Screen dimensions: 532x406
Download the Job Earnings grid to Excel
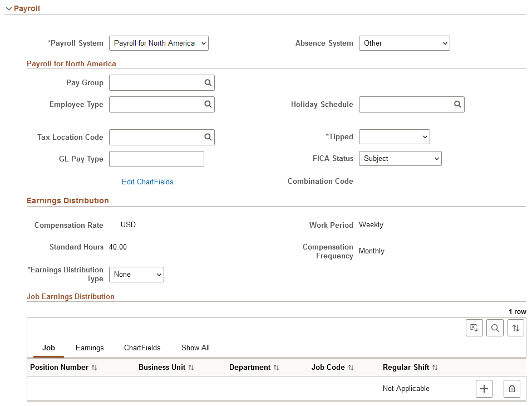[x=474, y=327]
